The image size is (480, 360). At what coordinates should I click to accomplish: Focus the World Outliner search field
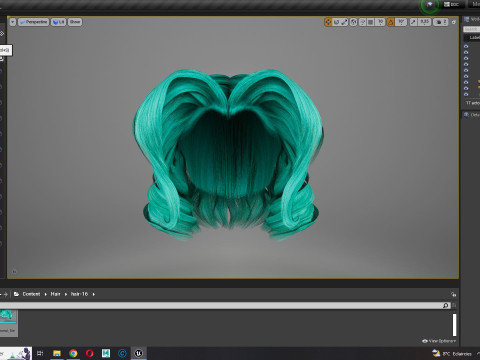pyautogui.click(x=471, y=29)
